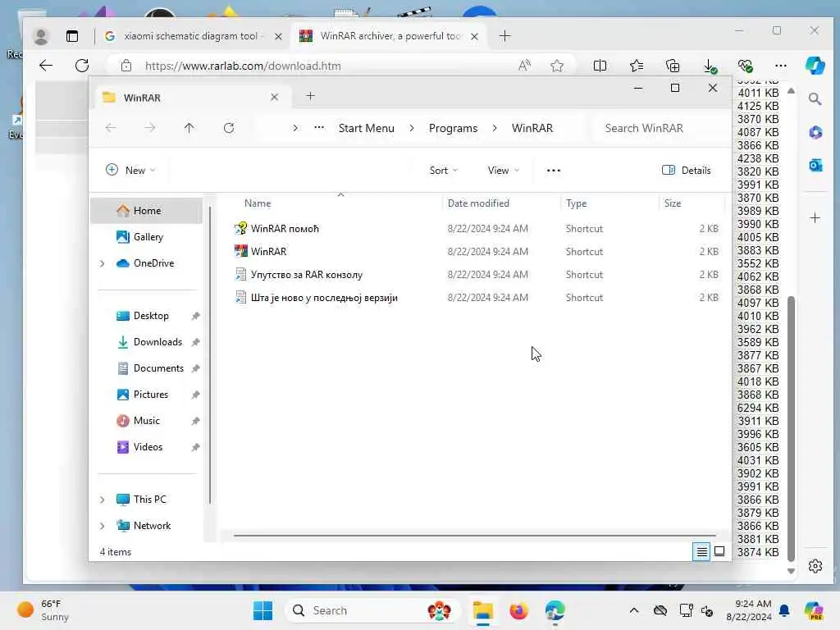This screenshot has height=630, width=840.
Task: Expand Network tree node
Action: [102, 526]
